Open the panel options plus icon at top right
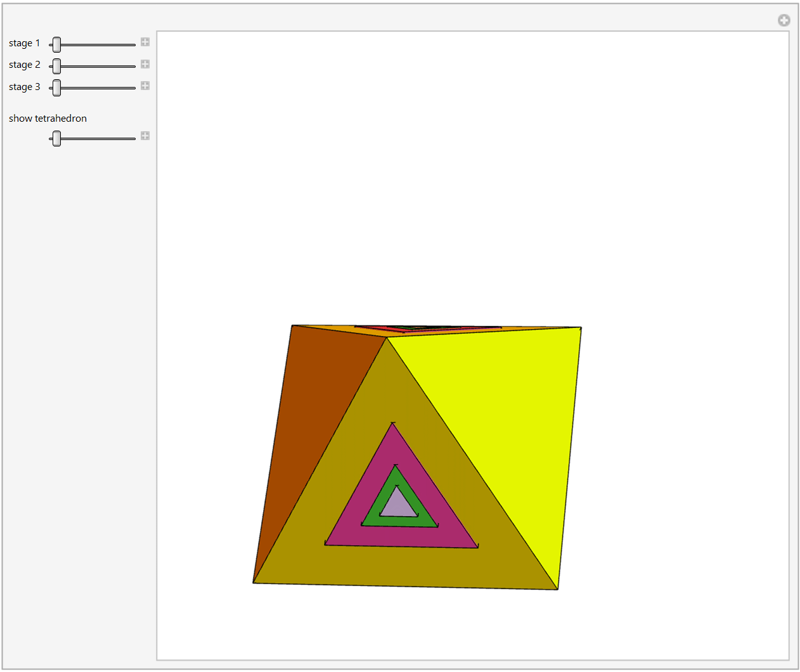800x672 pixels. 784,20
